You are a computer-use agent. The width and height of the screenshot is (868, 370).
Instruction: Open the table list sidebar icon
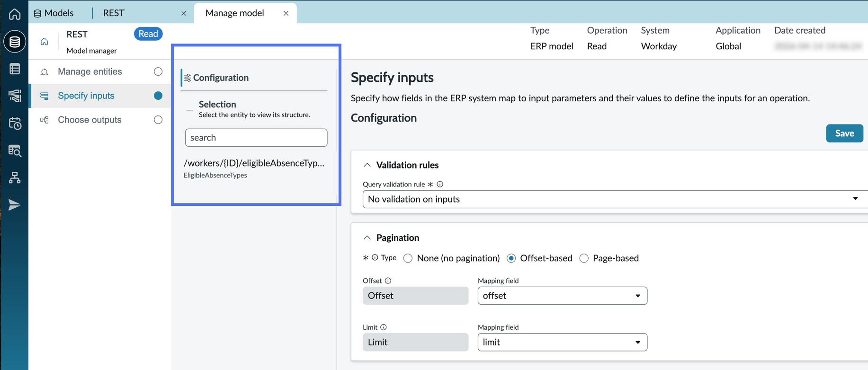pos(15,69)
